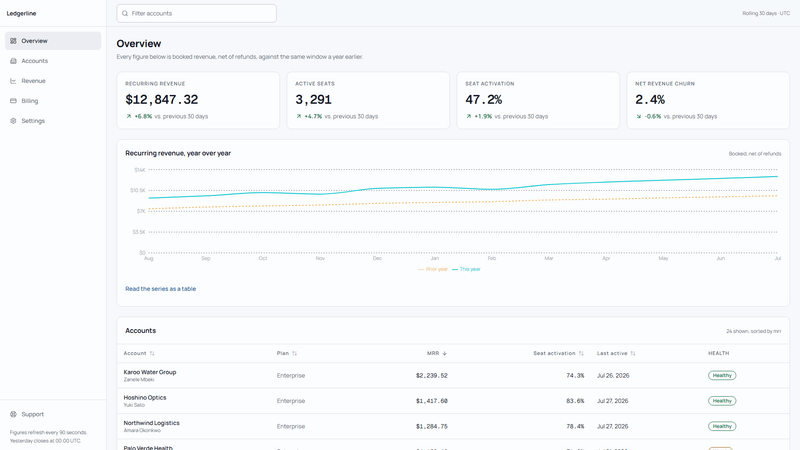Click the Accounts sidebar icon

click(x=13, y=61)
